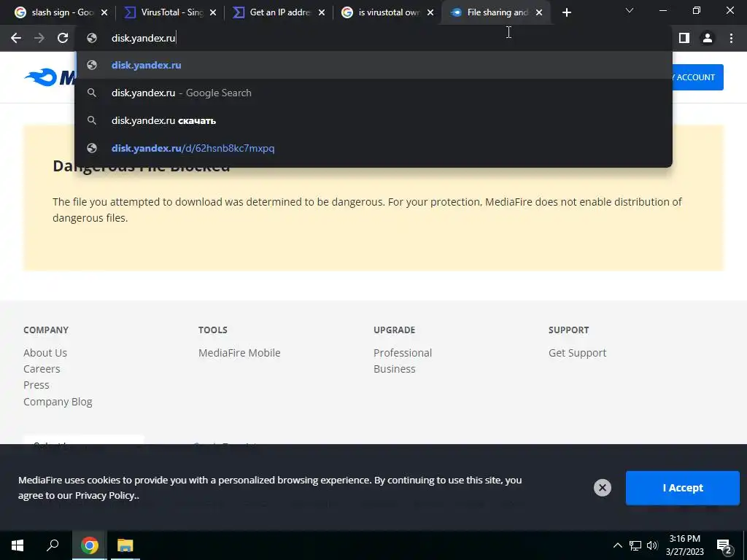Go back with the browser back arrow
747x560 pixels.
[16, 38]
